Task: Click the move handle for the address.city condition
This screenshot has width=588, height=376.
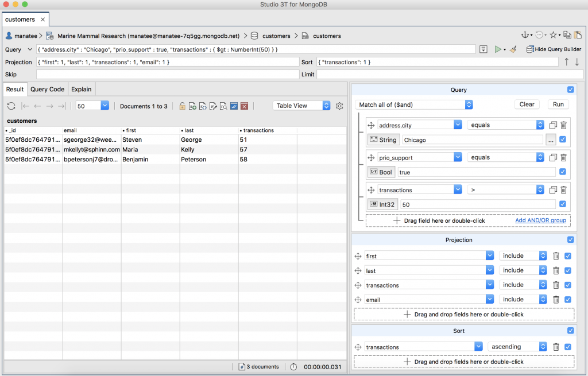Action: click(x=372, y=125)
